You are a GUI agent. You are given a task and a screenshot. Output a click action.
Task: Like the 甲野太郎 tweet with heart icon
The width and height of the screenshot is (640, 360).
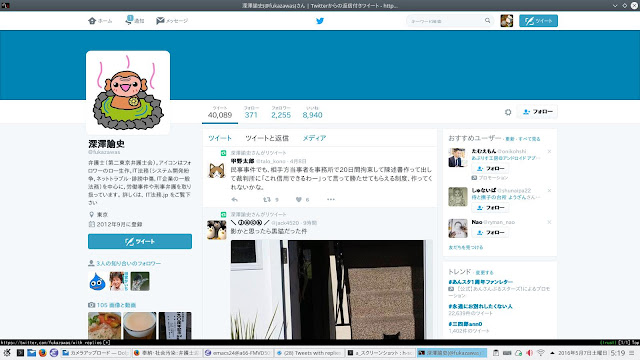[299, 200]
